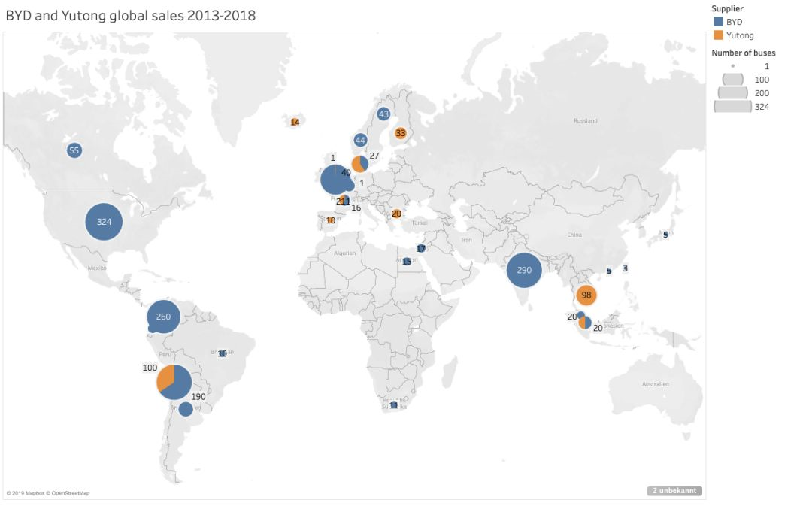Click the orange 14 marker over Iceland

295,123
